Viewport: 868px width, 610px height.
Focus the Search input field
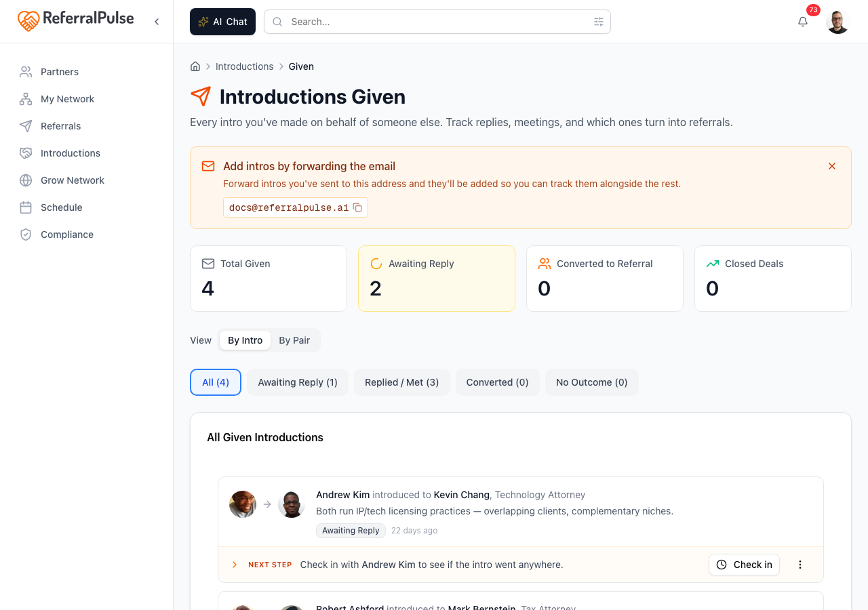[x=437, y=22]
